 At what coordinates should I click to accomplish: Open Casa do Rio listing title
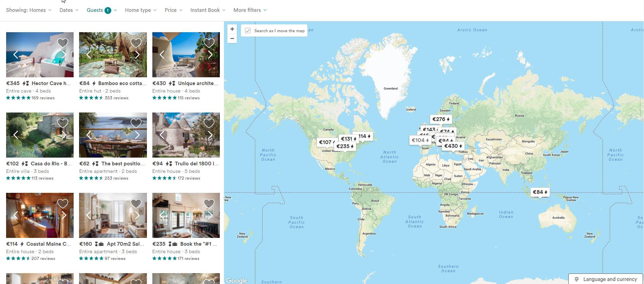pyautogui.click(x=51, y=164)
